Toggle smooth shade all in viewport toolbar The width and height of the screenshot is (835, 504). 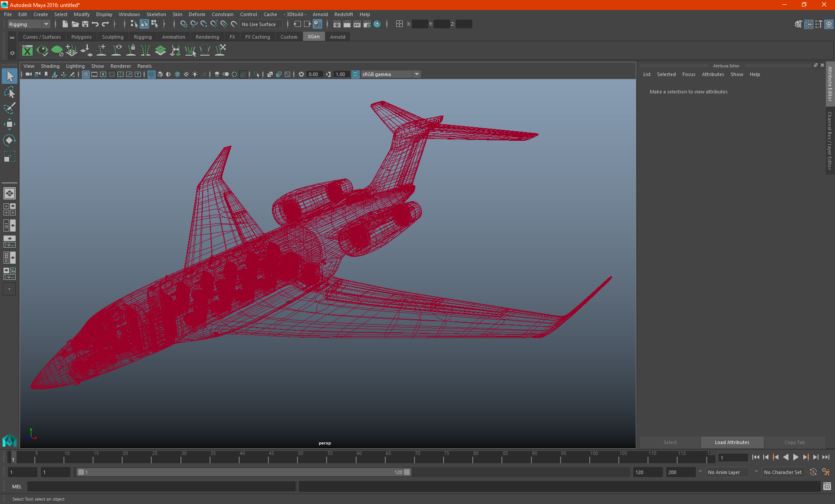click(160, 74)
